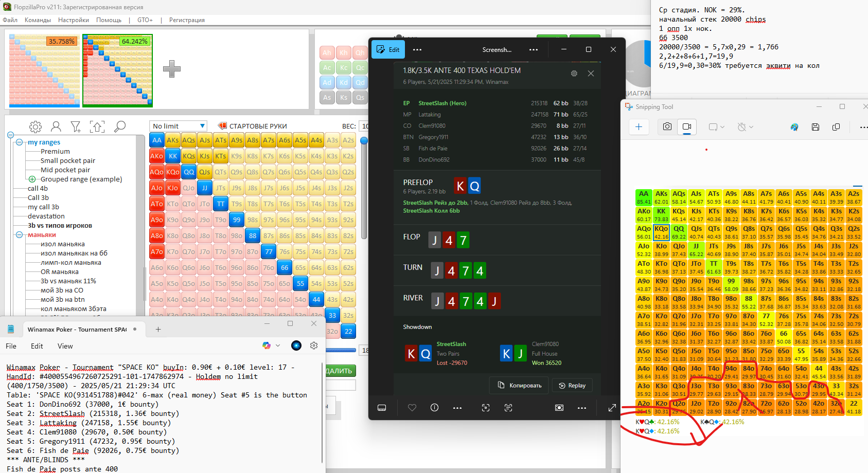This screenshot has height=473, width=868.
Task: Open Edit in the Photos viewer
Action: pyautogui.click(x=388, y=49)
